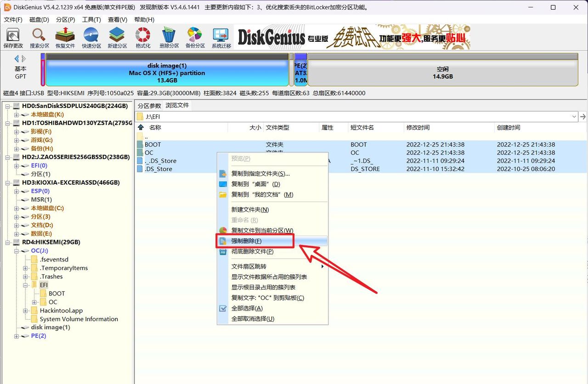The width and height of the screenshot is (588, 384).
Task: Click the New Partition (新建分区) toolbar icon
Action: pos(117,38)
